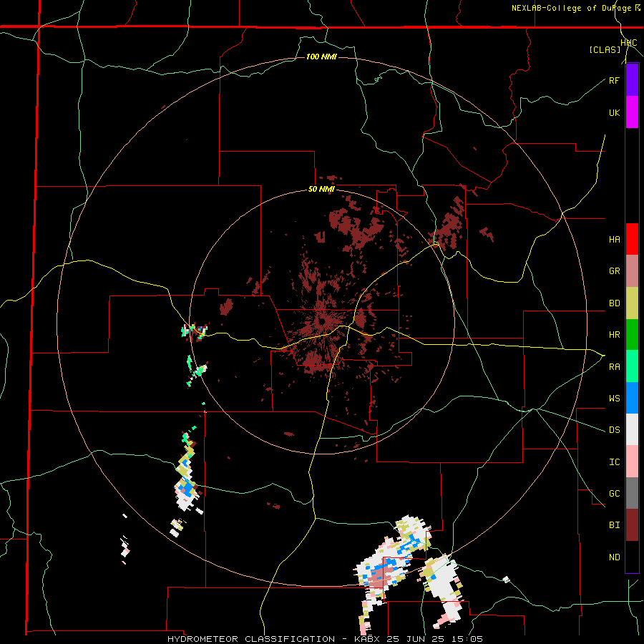The width and height of the screenshot is (644, 644).
Task: Pick the WS blue legend color block
Action: 632,398
